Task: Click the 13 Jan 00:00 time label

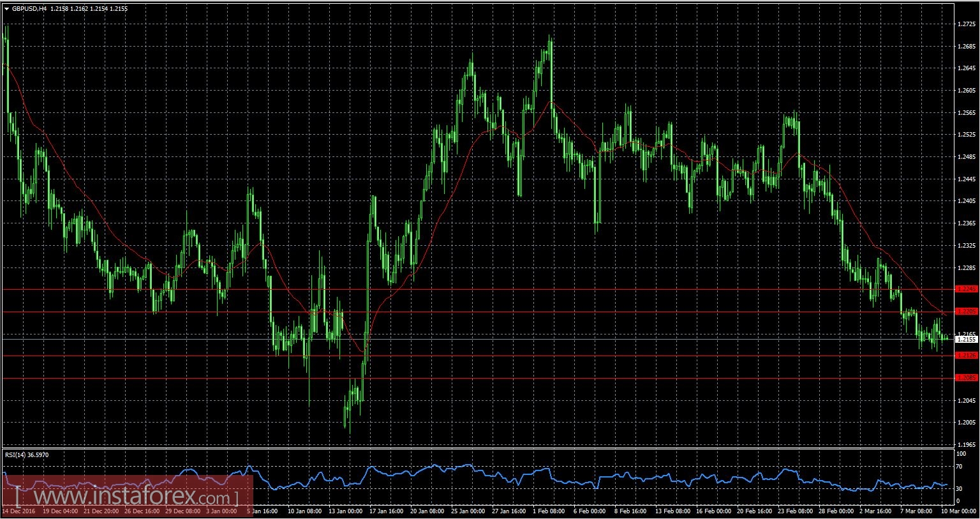Action: coord(345,511)
